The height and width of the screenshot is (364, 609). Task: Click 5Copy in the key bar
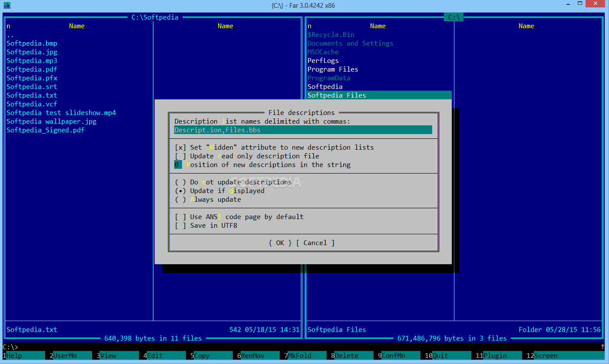click(x=212, y=356)
